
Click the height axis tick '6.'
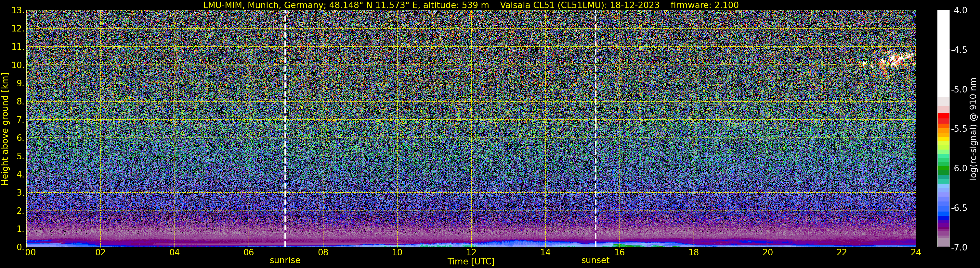20,138
